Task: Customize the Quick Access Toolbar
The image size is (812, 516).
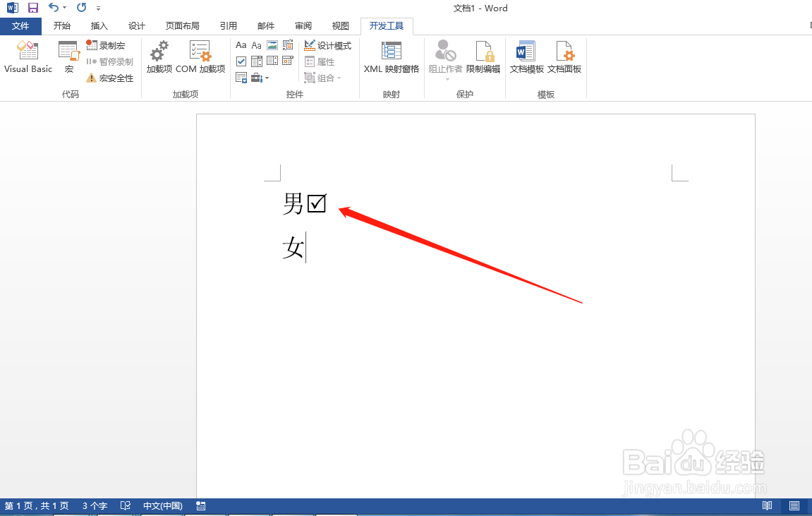Action: 98,8
